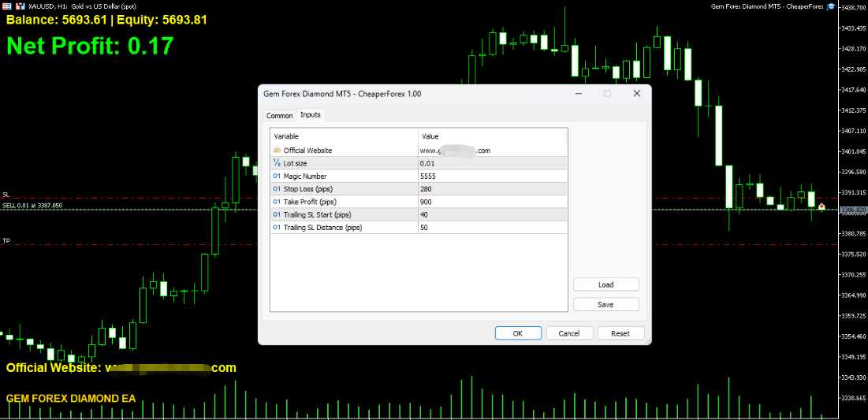This screenshot has height=420, width=868.
Task: Click the Net Profit: 0.17 text
Action: 90,46
